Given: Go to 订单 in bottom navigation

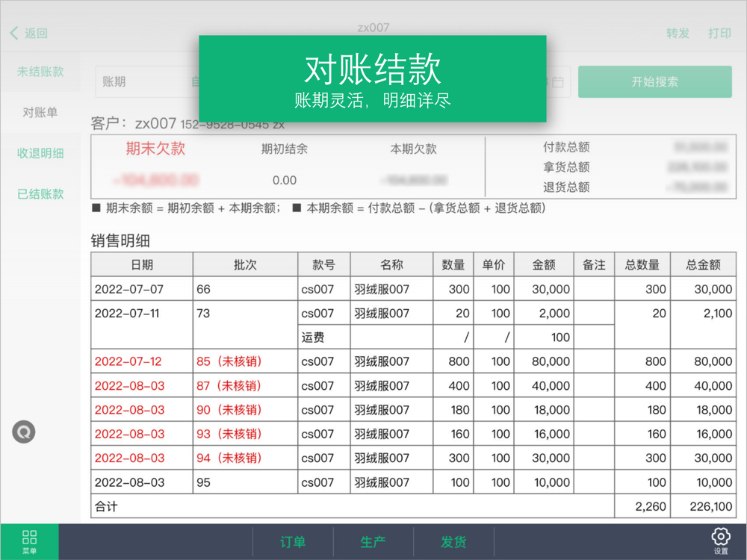Looking at the screenshot, I should coord(293,542).
